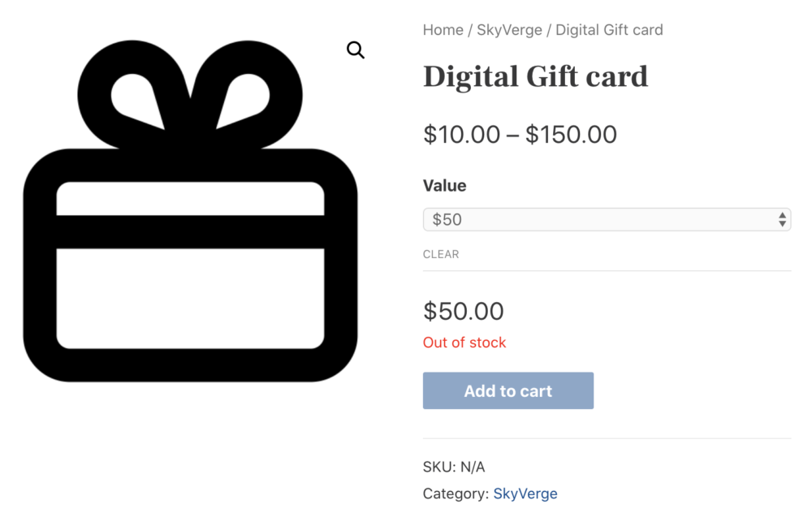The height and width of the screenshot is (513, 812).
Task: Click the SKU: N/A text
Action: coord(454,467)
